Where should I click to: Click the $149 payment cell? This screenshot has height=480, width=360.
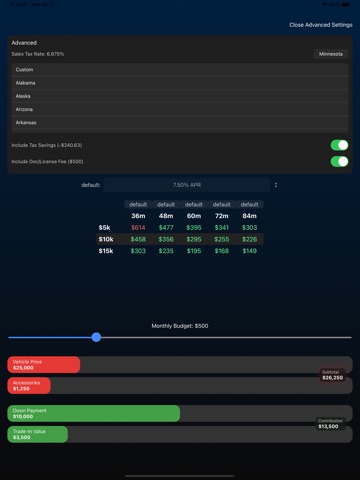(249, 251)
